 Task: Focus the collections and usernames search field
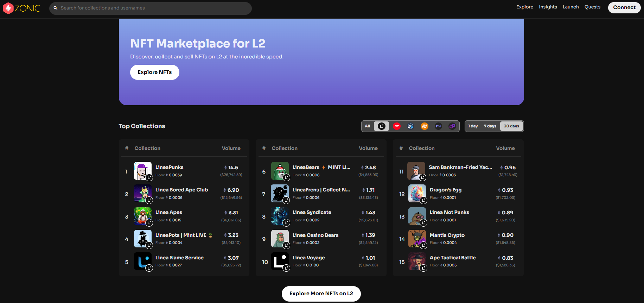tap(154, 8)
